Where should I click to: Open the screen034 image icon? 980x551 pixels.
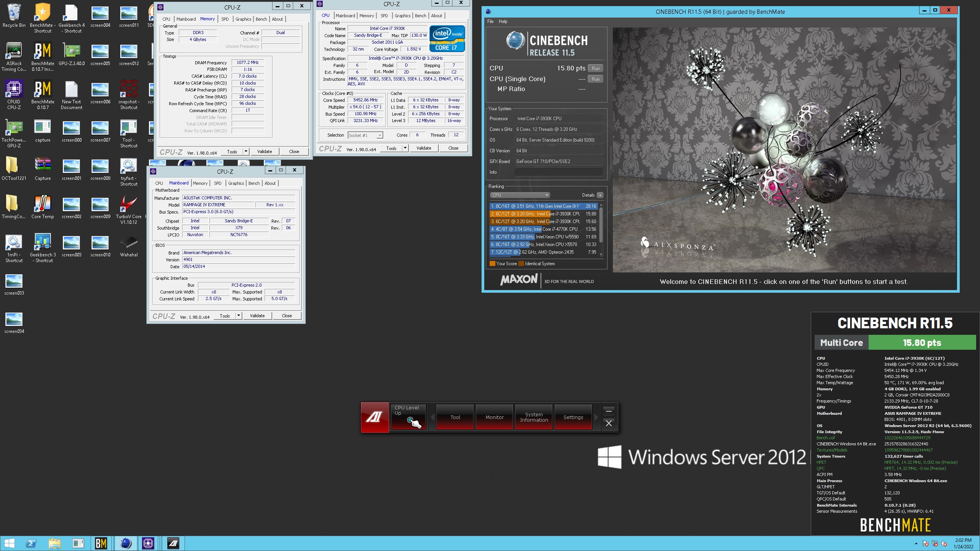14,321
